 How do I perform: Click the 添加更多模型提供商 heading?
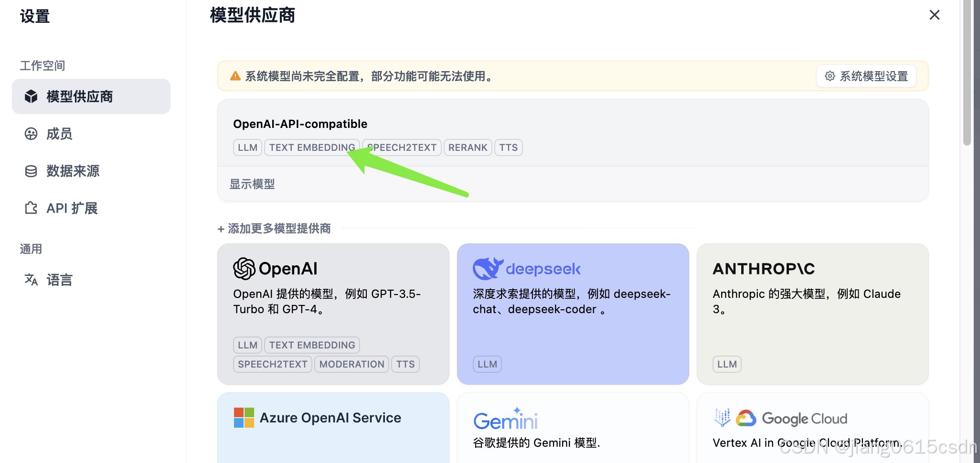tap(275, 229)
